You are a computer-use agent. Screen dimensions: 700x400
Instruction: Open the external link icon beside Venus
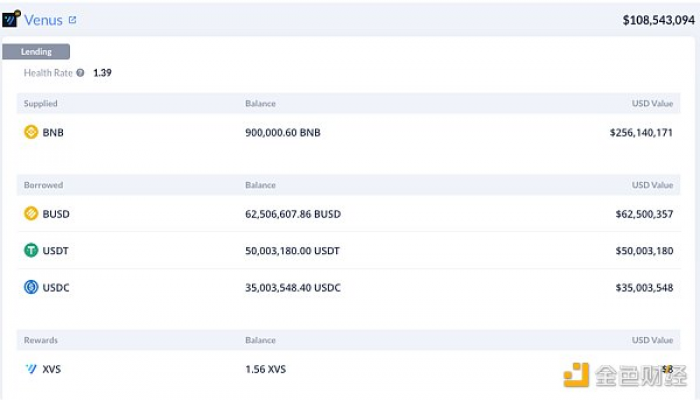click(x=72, y=20)
